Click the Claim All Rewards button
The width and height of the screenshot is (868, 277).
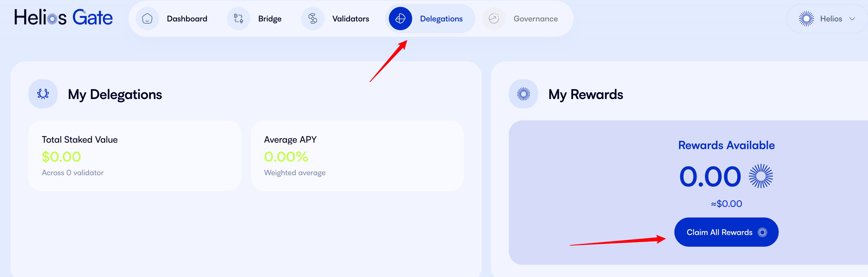pos(726,232)
